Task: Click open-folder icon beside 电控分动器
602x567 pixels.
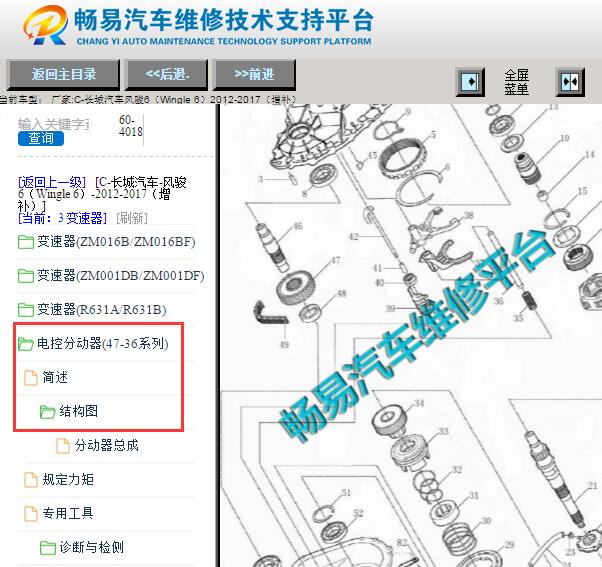Action: [26, 344]
